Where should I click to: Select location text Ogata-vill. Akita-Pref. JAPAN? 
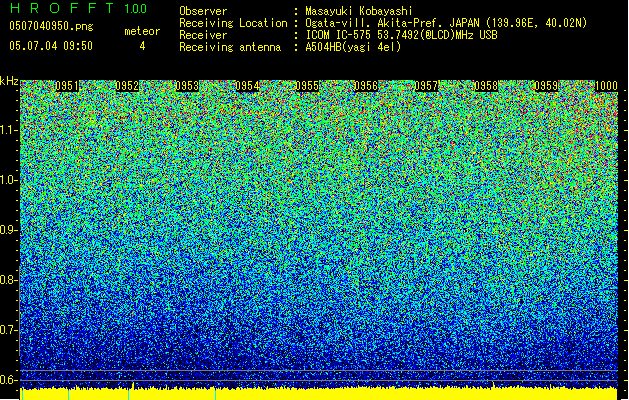[392, 23]
